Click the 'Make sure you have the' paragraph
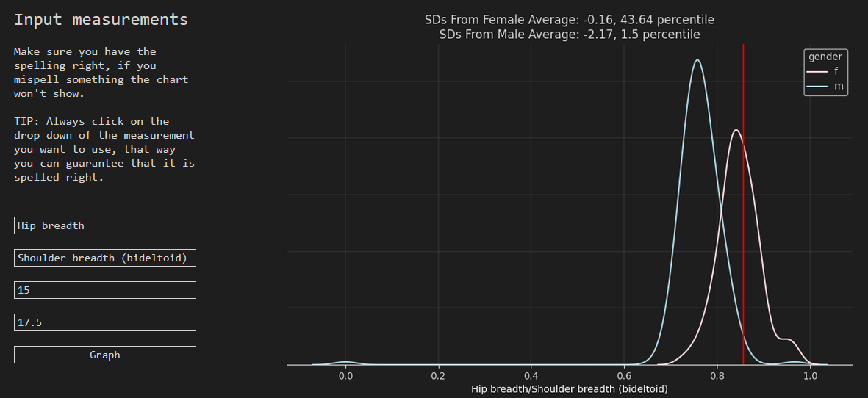This screenshot has height=398, width=868. click(101, 73)
